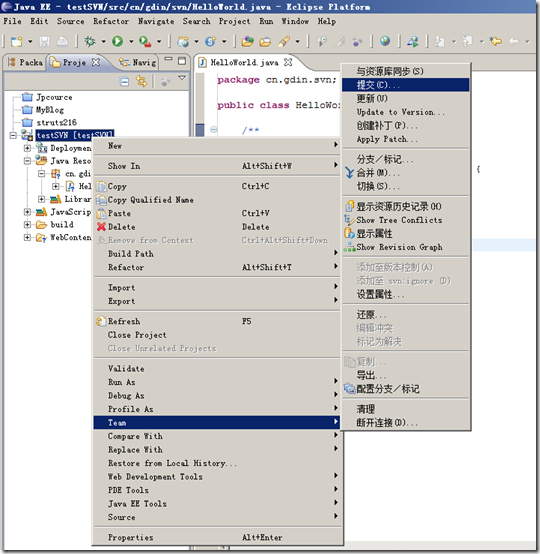
Task: Open dropdown arrow next to Run button
Action: tap(131, 42)
